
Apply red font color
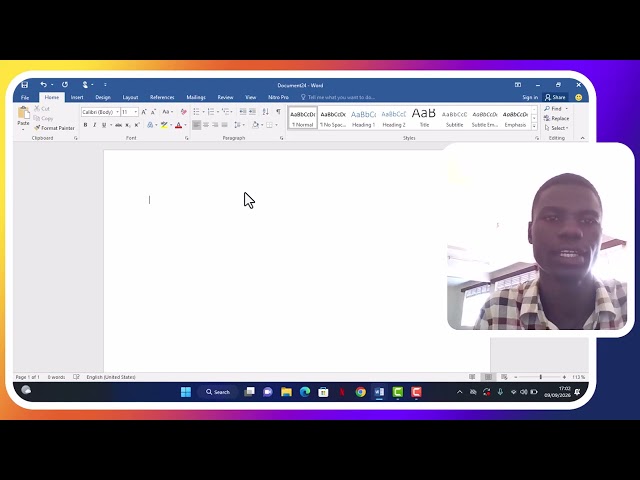(x=178, y=125)
